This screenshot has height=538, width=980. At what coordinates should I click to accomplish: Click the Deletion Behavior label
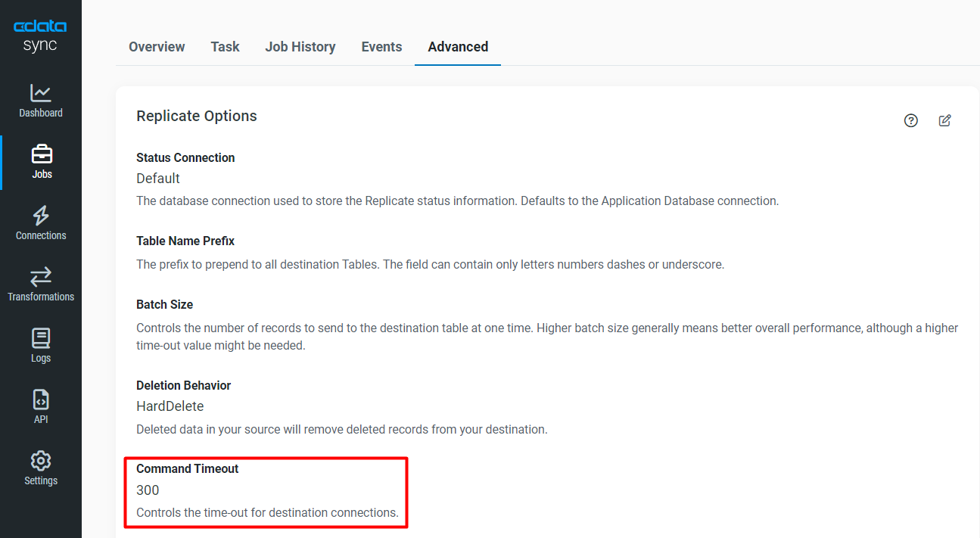pos(184,386)
